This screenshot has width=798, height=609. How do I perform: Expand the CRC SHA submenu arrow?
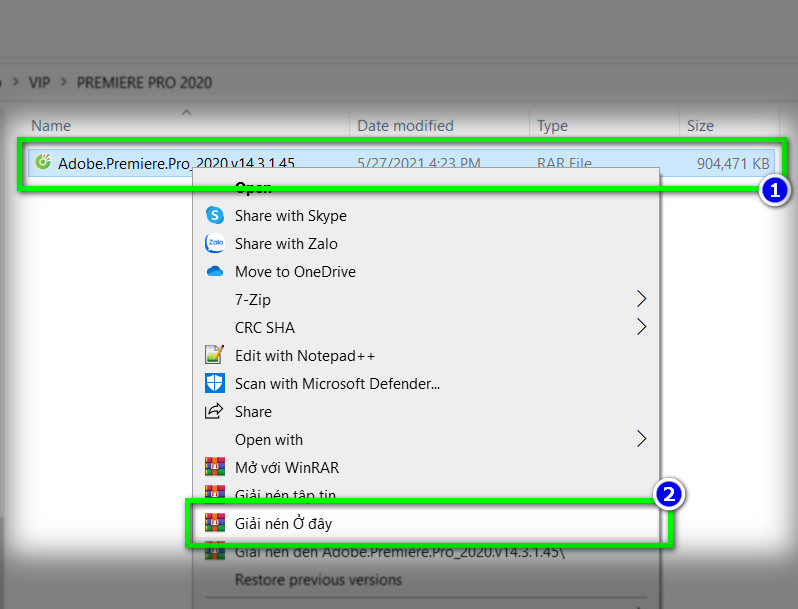pos(641,327)
